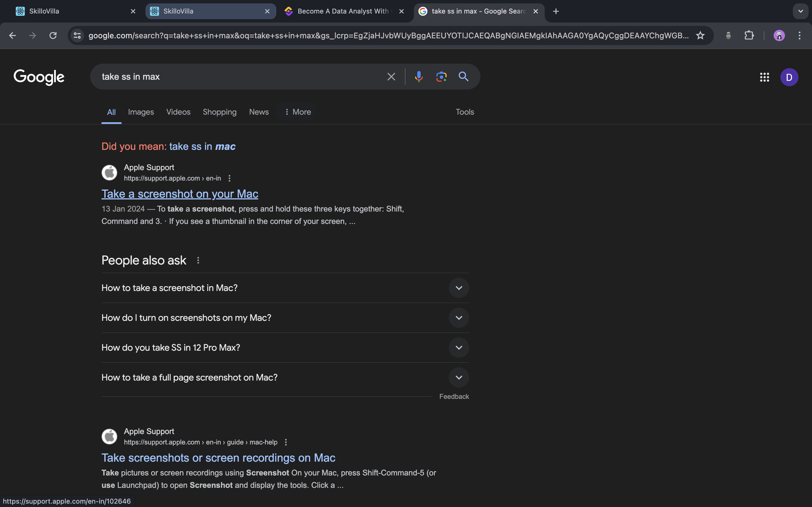This screenshot has width=812, height=507.
Task: Open 'Take a screenshot on your Mac' link
Action: (x=180, y=194)
